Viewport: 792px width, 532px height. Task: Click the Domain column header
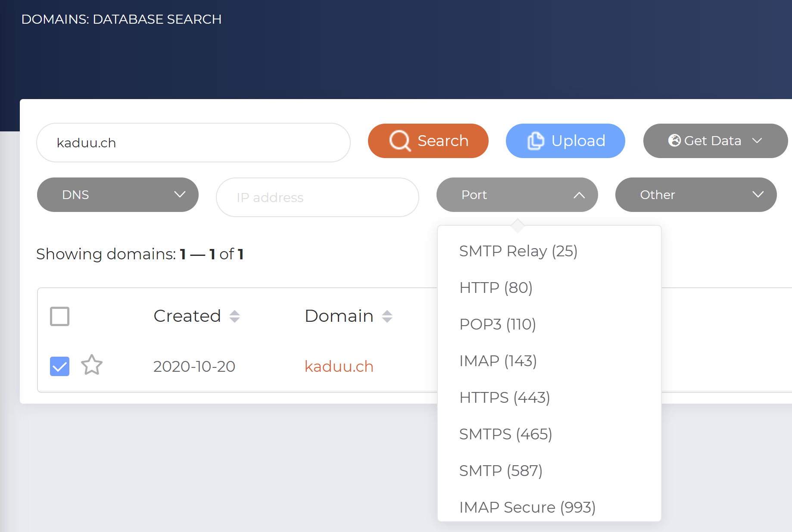click(x=339, y=316)
